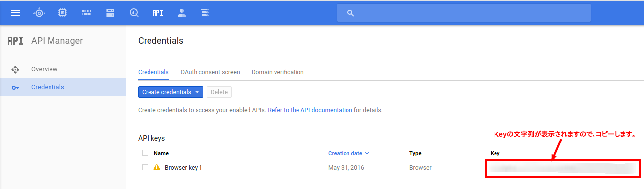Click the Compute Engine chip icon
This screenshot has width=644, height=189.
[63, 13]
